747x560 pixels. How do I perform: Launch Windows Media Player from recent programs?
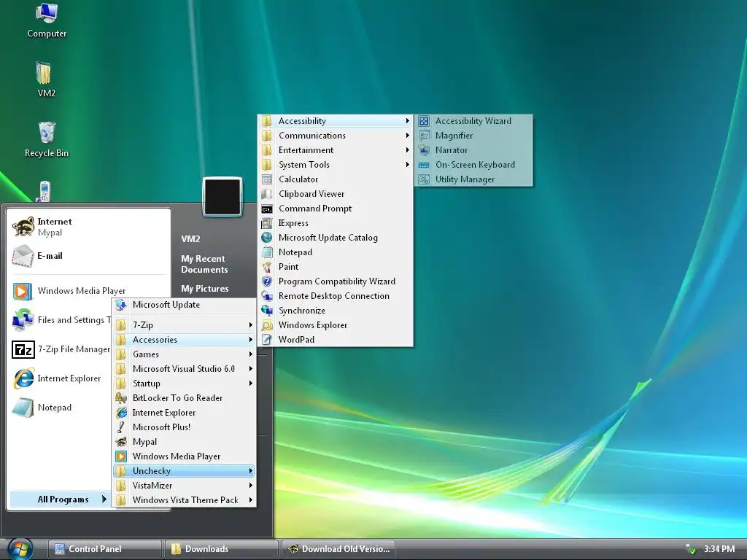(x=89, y=291)
